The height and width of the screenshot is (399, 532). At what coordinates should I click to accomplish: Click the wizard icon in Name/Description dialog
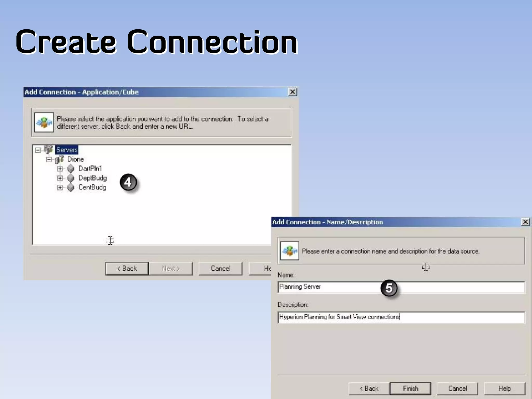[290, 251]
